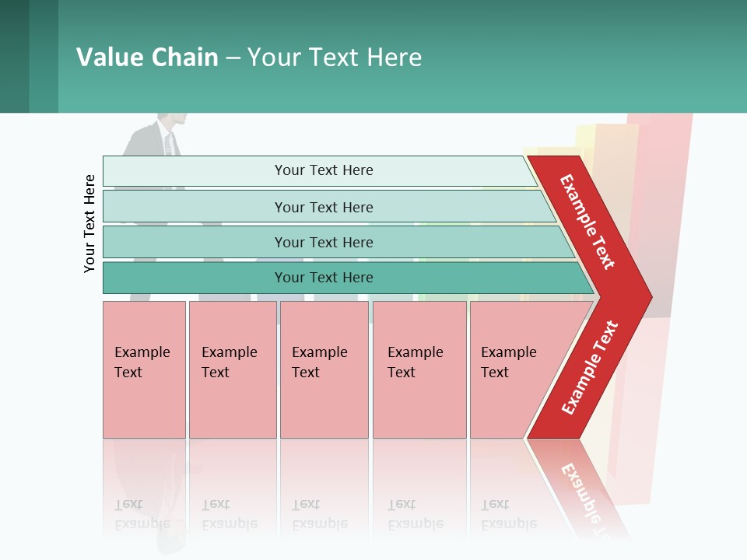This screenshot has width=747, height=560.
Task: Click the slide title 'Value Chain'
Action: (147, 57)
